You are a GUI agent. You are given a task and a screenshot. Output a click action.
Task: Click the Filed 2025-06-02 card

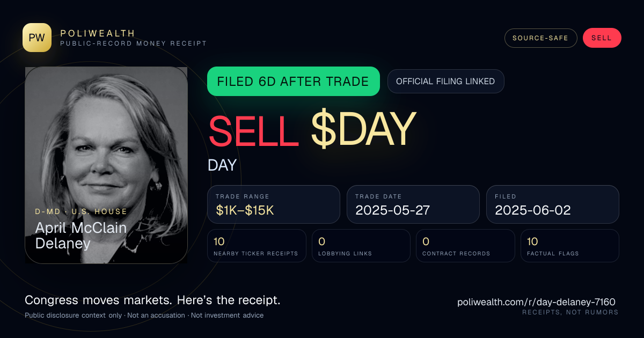click(x=553, y=204)
